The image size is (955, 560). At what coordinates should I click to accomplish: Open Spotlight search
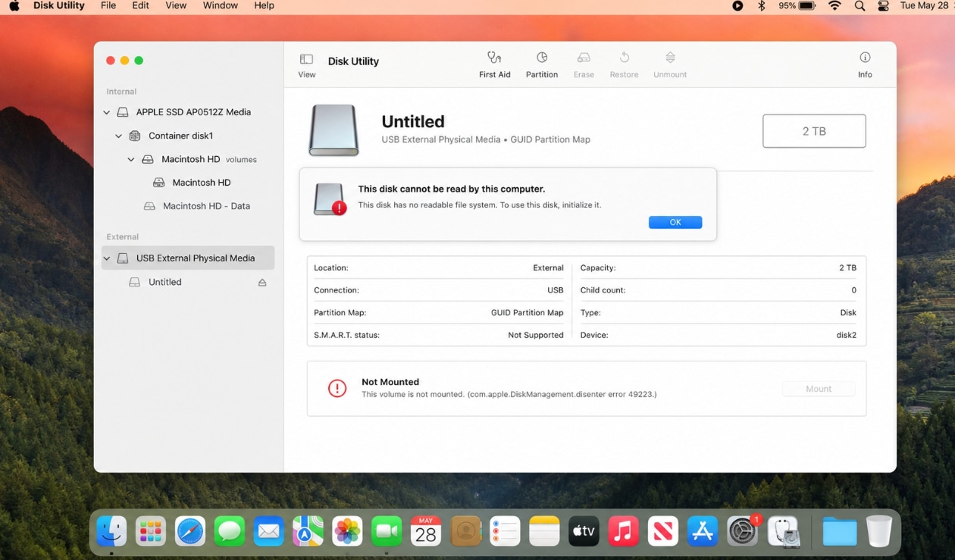[859, 5]
